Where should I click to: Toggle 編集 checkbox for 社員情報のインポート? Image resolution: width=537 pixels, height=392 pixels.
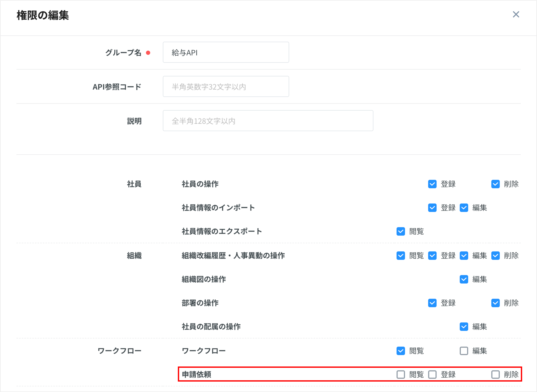coord(464,208)
